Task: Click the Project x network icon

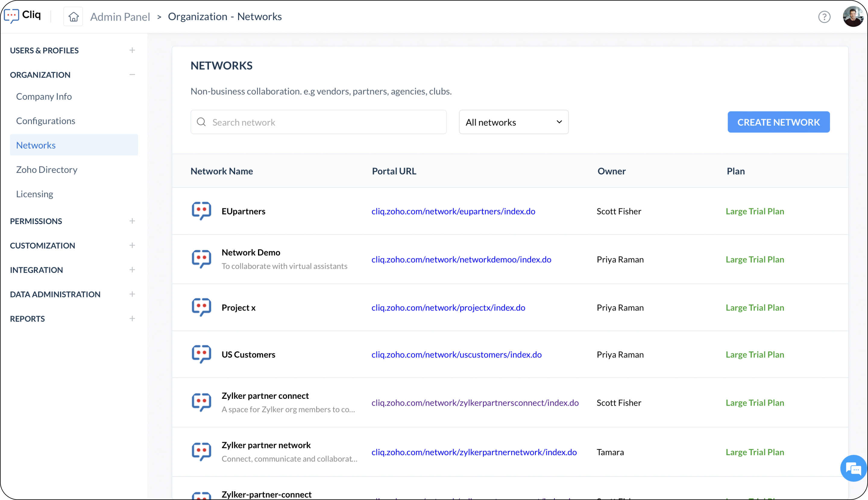Action: [x=201, y=307]
